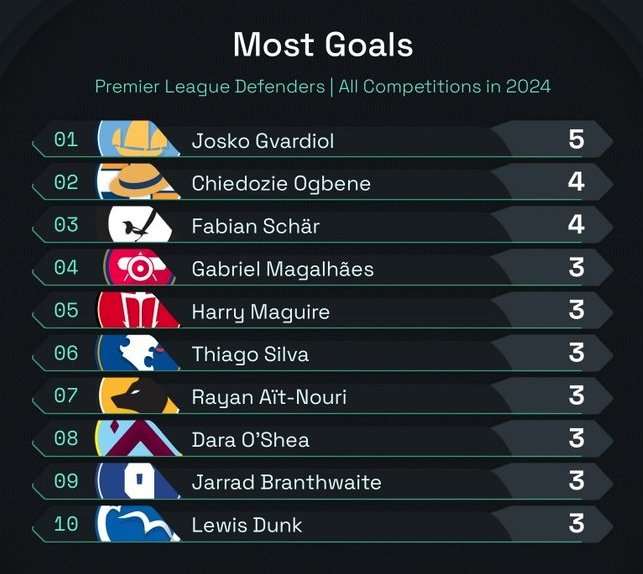The height and width of the screenshot is (574, 643).
Task: Select Josko Gvardiol's name
Action: tap(263, 141)
